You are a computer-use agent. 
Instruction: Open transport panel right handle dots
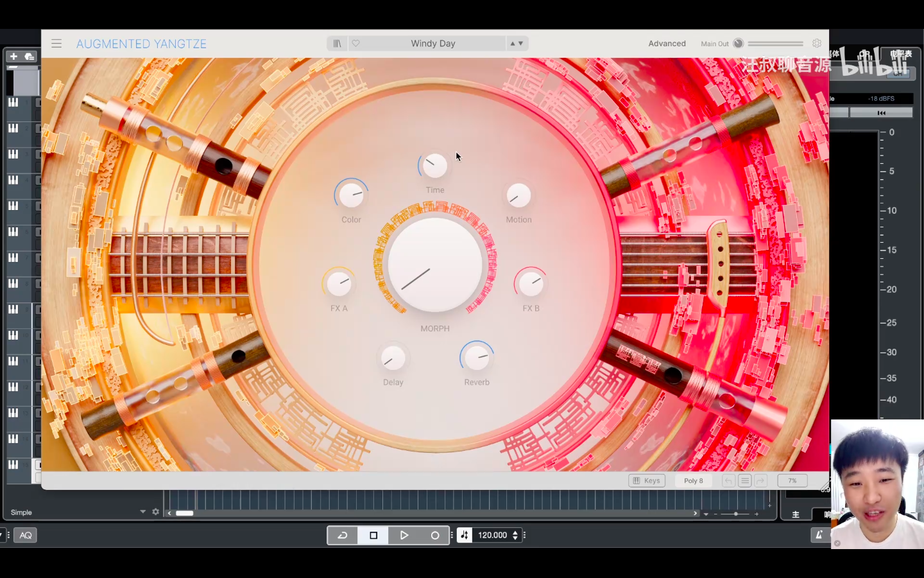coord(524,535)
